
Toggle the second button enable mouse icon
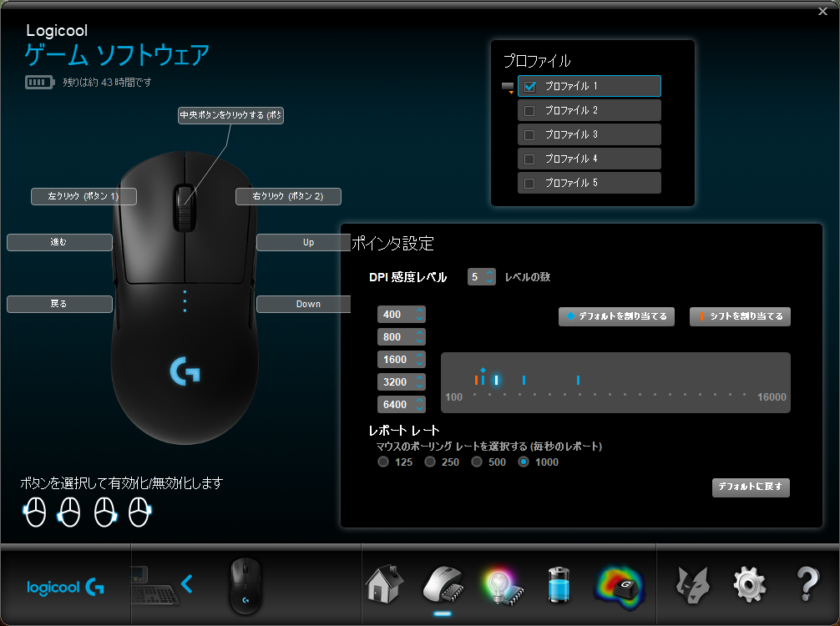tap(69, 512)
